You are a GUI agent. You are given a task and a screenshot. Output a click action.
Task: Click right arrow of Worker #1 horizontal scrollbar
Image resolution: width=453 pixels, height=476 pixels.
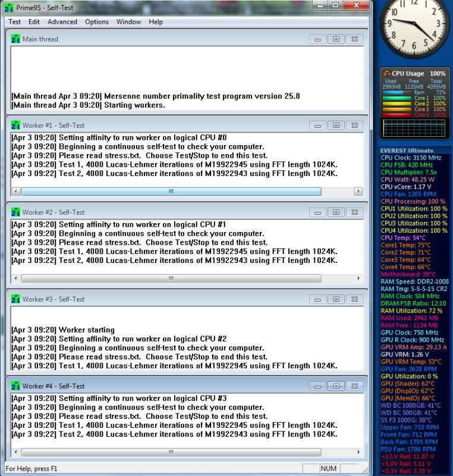pyautogui.click(x=358, y=192)
